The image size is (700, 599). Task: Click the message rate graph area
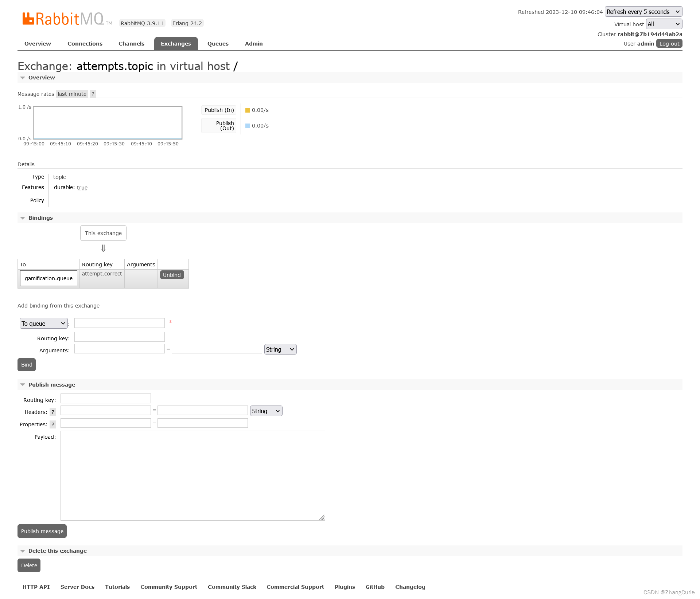click(108, 123)
